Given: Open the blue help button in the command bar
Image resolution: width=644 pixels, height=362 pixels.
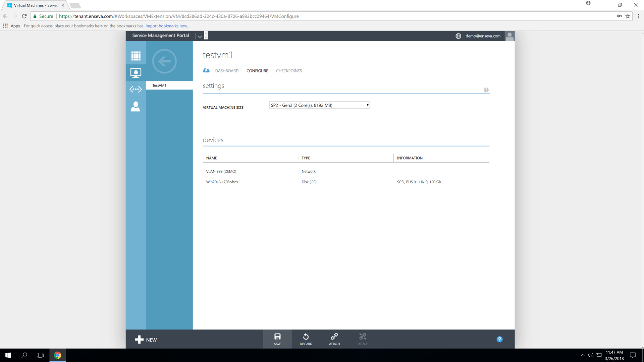Looking at the screenshot, I should [x=499, y=339].
